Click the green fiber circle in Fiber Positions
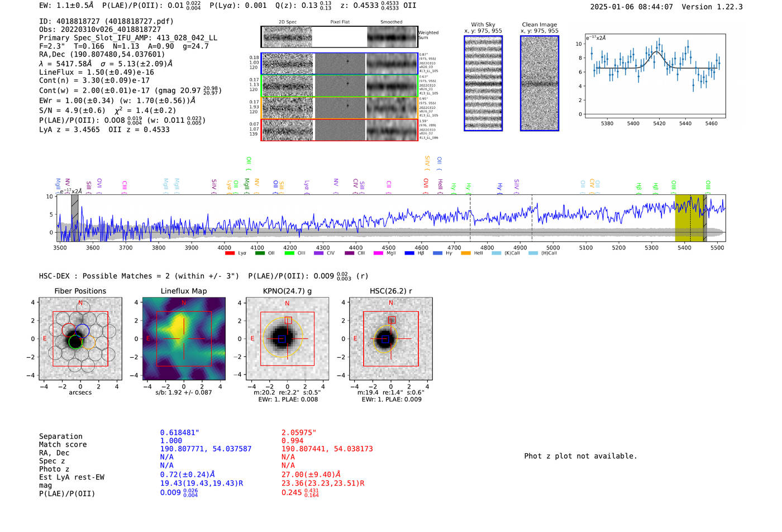This screenshot has width=782, height=532. click(75, 342)
